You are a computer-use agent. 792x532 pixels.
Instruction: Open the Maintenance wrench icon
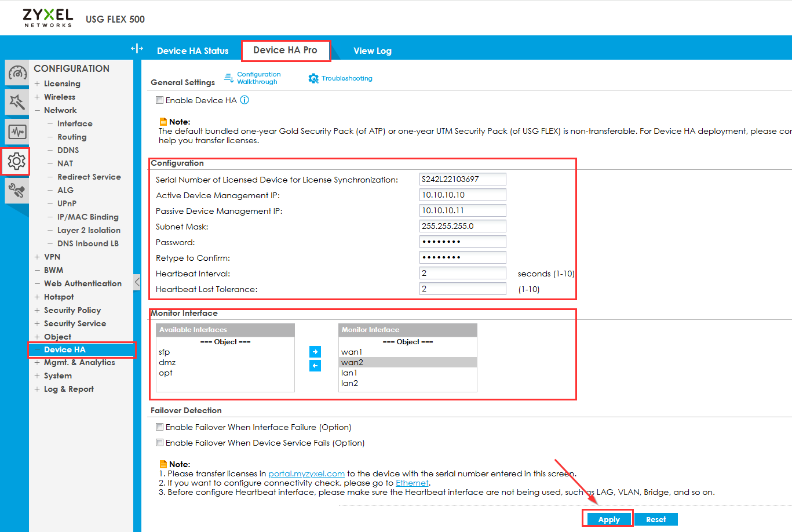click(x=16, y=190)
